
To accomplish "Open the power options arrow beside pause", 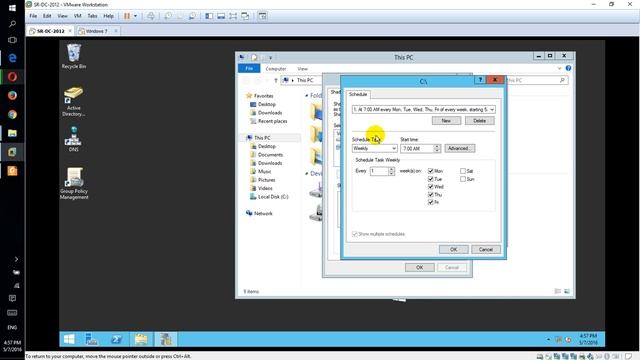I will pos(136,16).
